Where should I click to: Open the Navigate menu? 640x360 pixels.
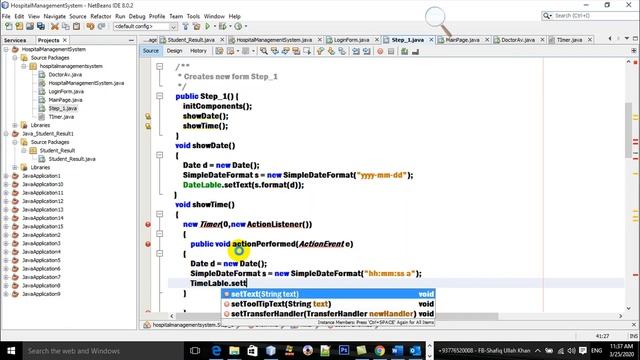(55, 16)
